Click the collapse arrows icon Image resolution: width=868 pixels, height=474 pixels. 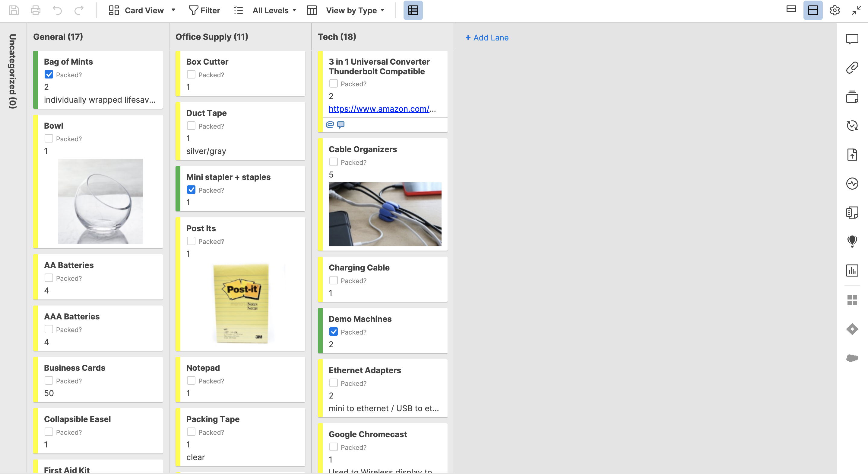tap(856, 11)
